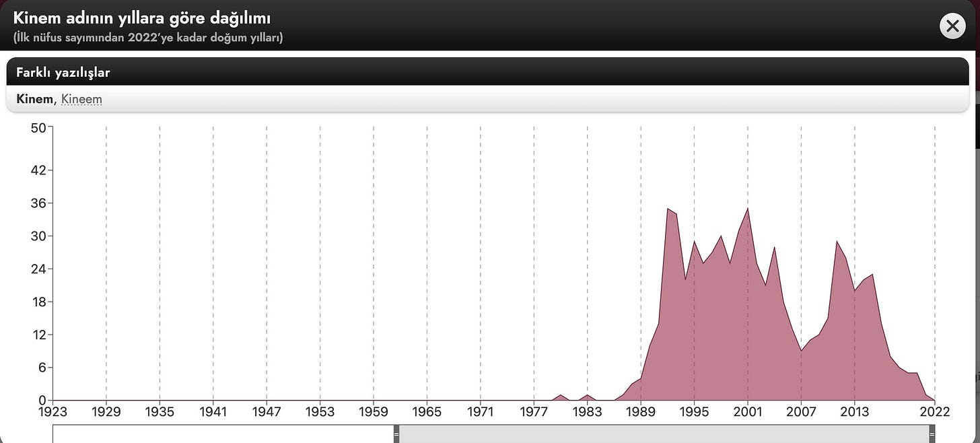The height and width of the screenshot is (443, 980).
Task: Click the 6 y-axis value
Action: click(41, 368)
